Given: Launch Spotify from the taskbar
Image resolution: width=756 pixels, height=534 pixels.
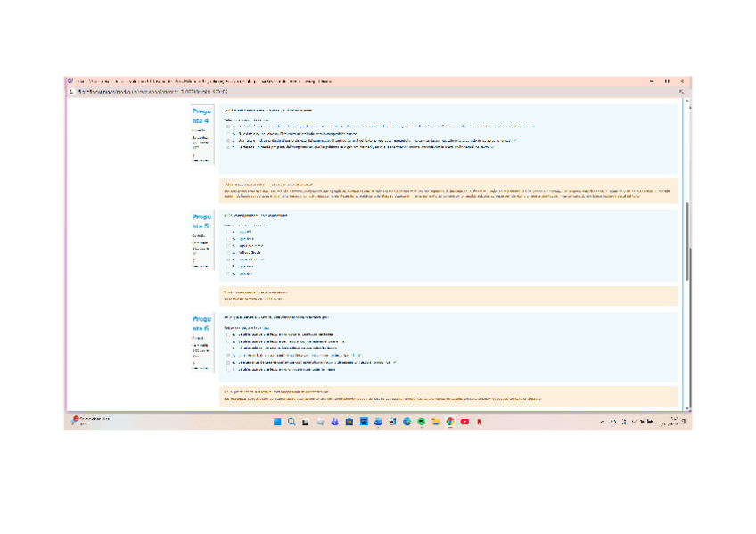Looking at the screenshot, I should coord(421,422).
